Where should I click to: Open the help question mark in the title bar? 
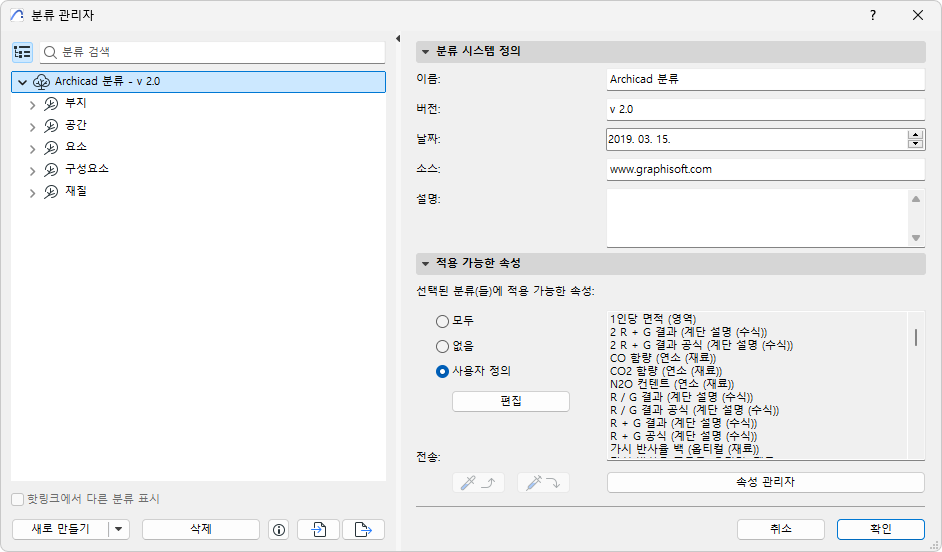[x=873, y=16]
